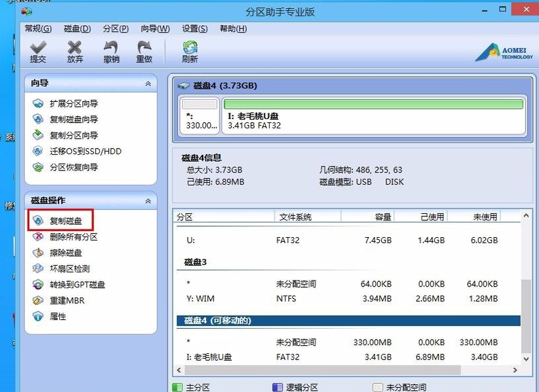Click the 未分配空间 legend swatch
539x392 pixels.
pyautogui.click(x=378, y=387)
